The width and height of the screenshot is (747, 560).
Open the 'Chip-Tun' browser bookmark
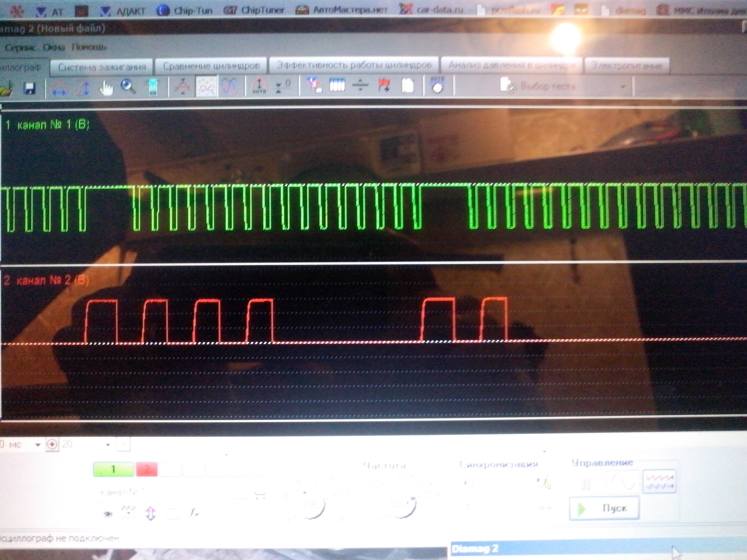point(185,11)
